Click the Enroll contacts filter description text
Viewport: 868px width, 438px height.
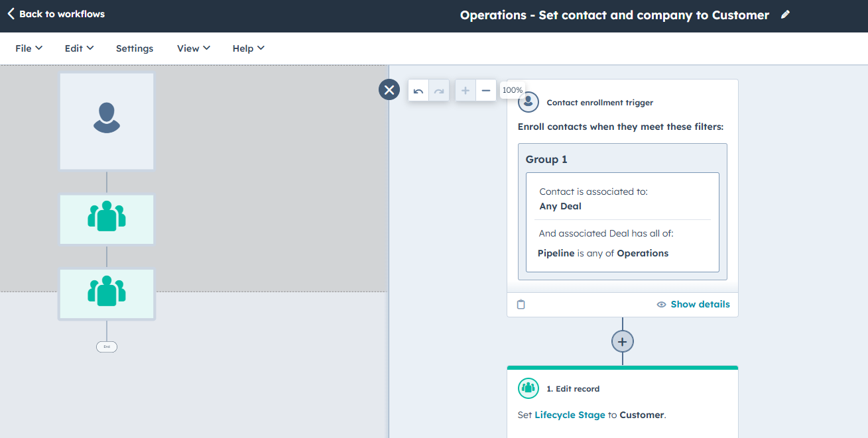(x=621, y=127)
